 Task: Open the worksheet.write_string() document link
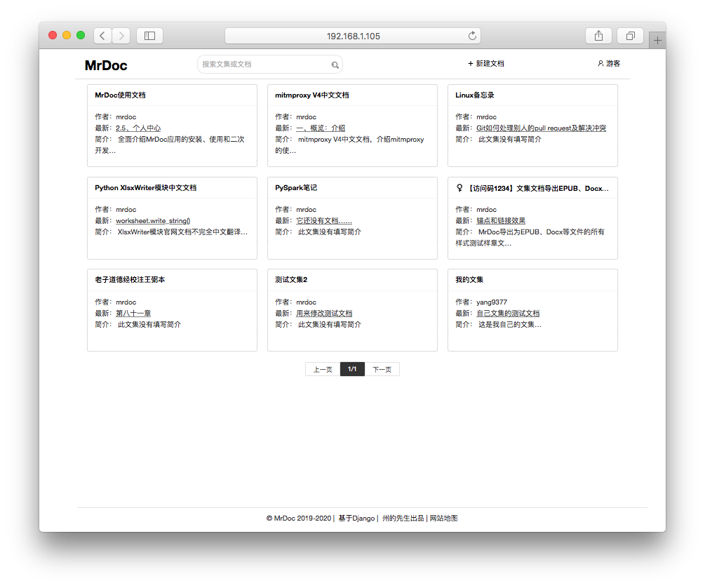153,221
